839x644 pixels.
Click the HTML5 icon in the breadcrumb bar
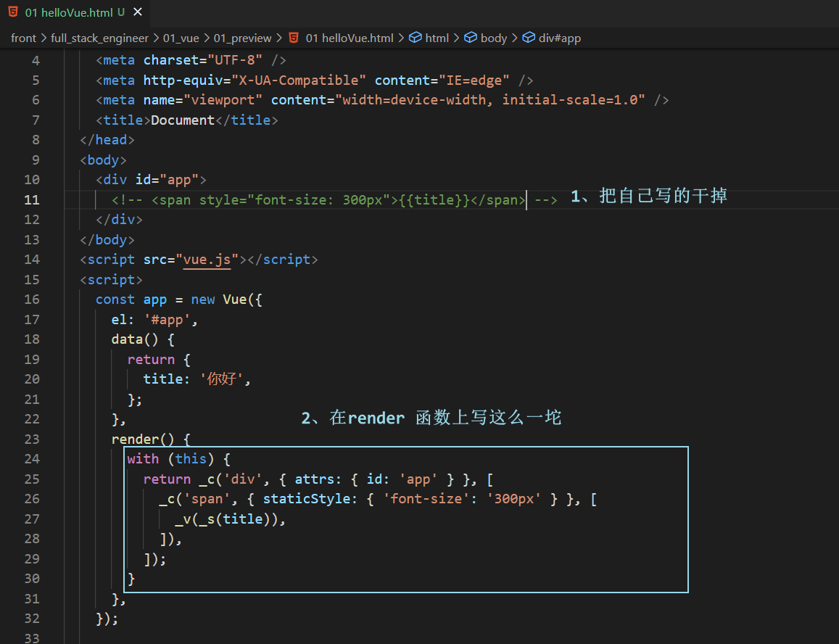294,38
